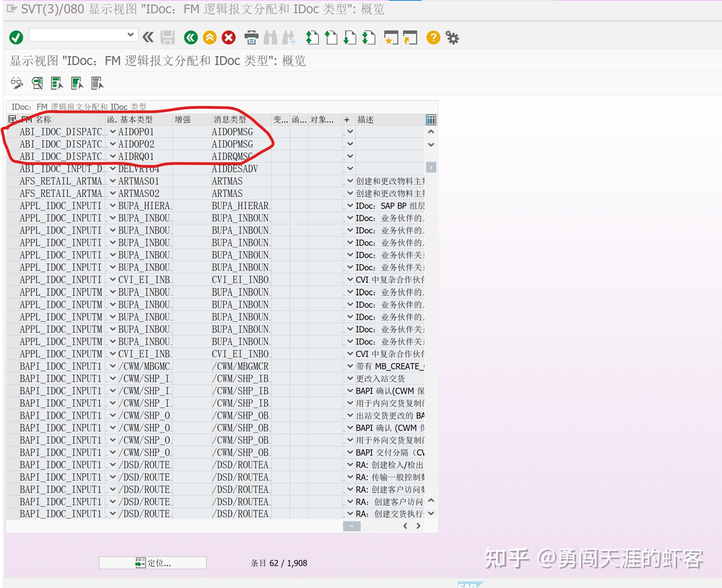Click the select-all rows corner icon
The width and height of the screenshot is (722, 588).
click(x=12, y=119)
